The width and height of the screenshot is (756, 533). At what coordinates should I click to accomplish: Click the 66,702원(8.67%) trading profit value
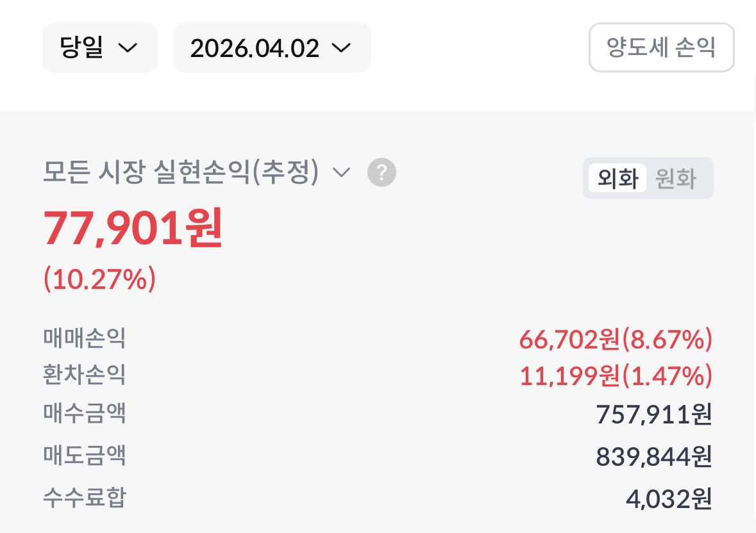click(x=616, y=340)
